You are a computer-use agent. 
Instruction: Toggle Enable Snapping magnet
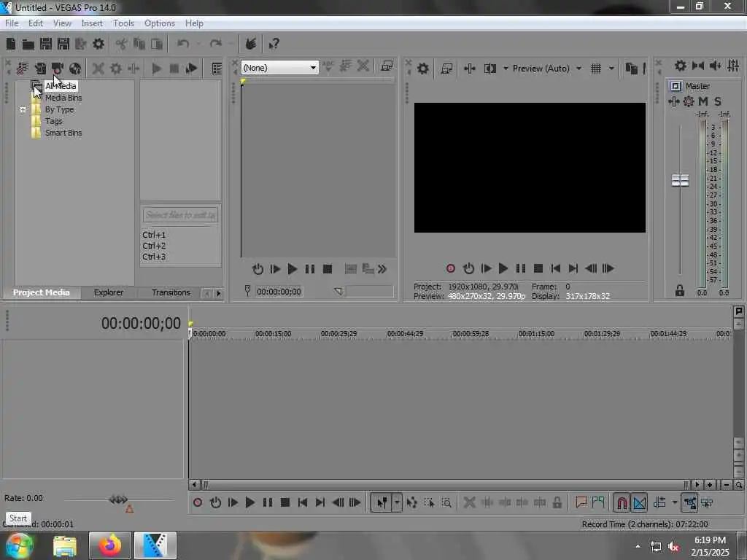tap(622, 502)
